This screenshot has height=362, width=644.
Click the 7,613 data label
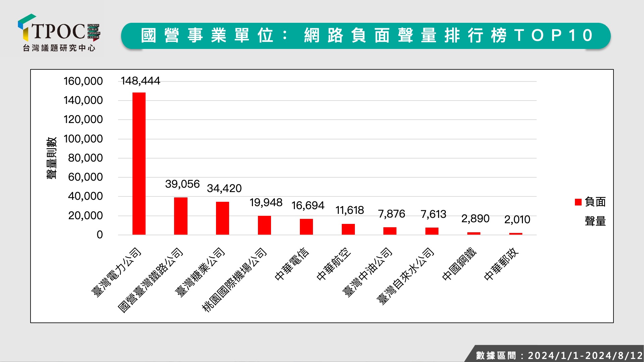point(433,214)
